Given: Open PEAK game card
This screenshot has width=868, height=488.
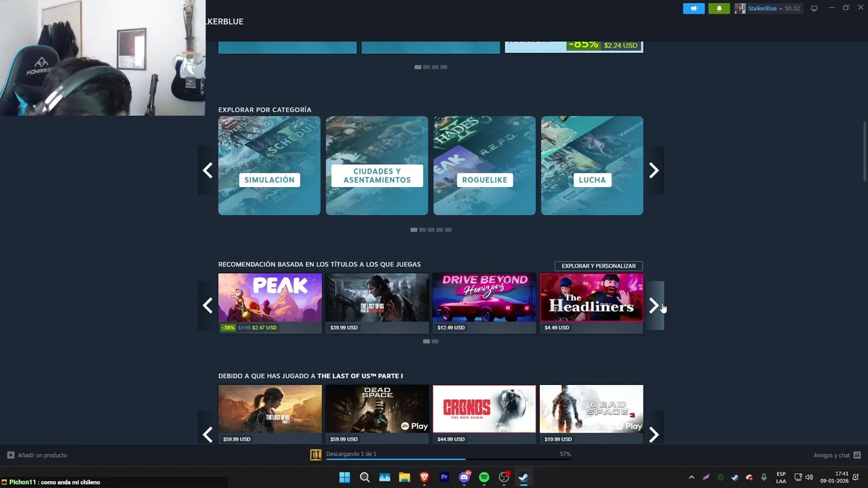Looking at the screenshot, I should coord(270,303).
